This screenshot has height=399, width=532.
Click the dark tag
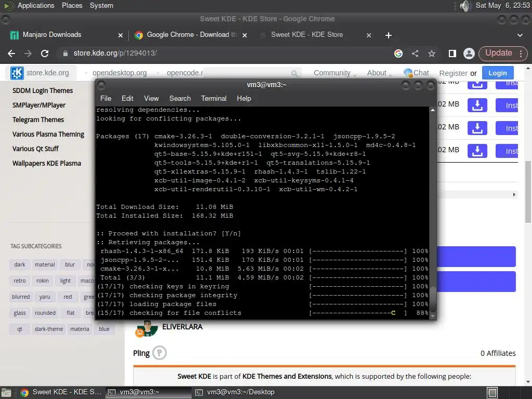coord(20,264)
